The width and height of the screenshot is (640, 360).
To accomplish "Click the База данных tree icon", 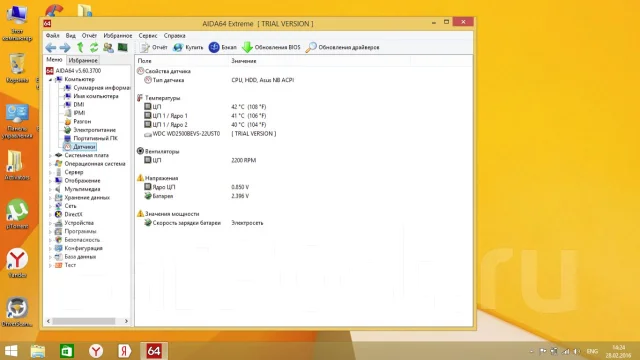I will click(58, 257).
